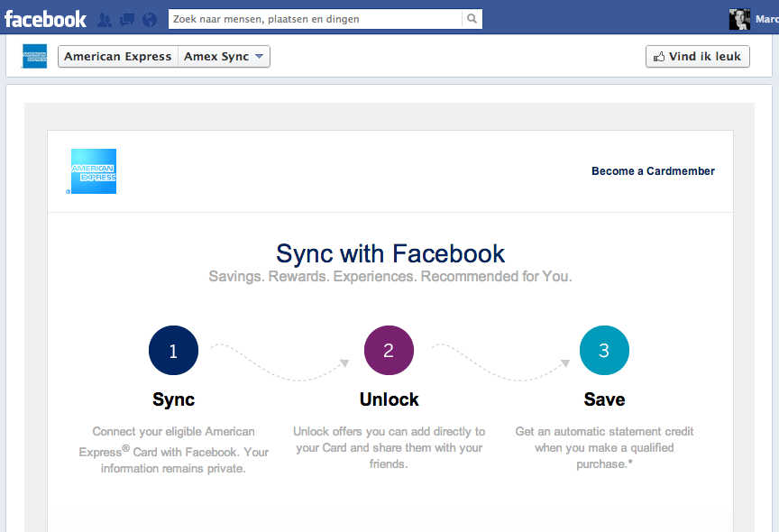Viewport: 779px width, 532px height.
Task: Click the number 2 Unlock circle
Action: [x=389, y=350]
